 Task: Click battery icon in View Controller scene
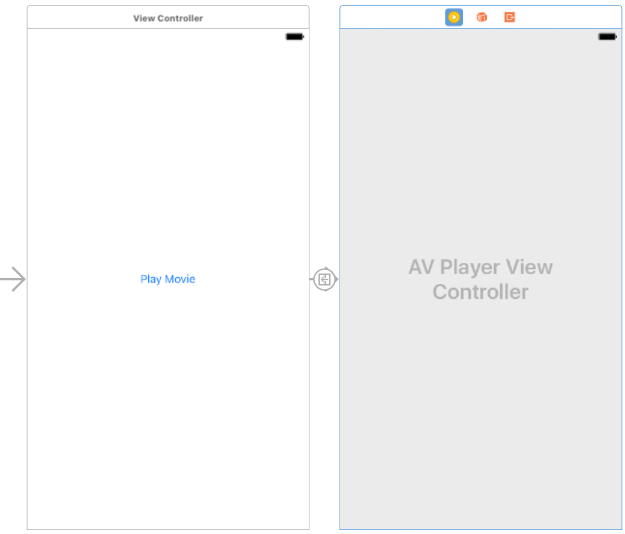[295, 36]
